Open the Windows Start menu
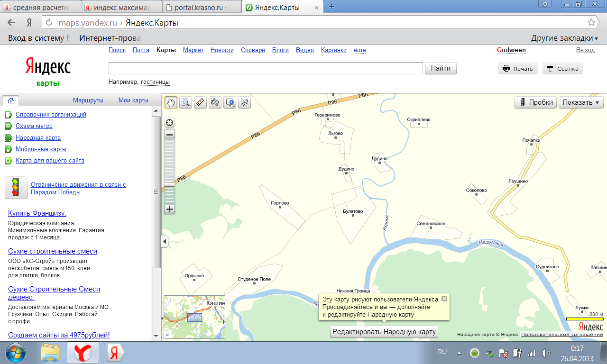Viewport: 607px width, 364px height. 15,353
